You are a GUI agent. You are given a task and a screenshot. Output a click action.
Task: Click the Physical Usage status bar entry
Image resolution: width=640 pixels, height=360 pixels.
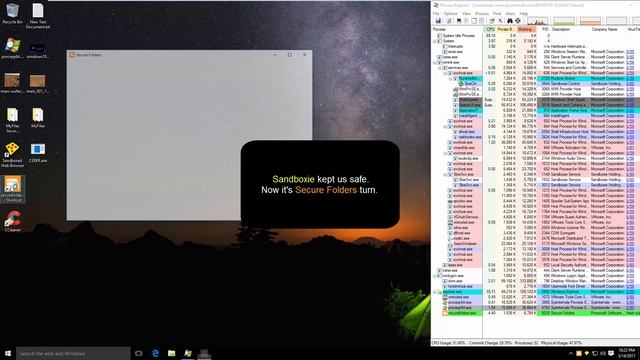(x=561, y=343)
